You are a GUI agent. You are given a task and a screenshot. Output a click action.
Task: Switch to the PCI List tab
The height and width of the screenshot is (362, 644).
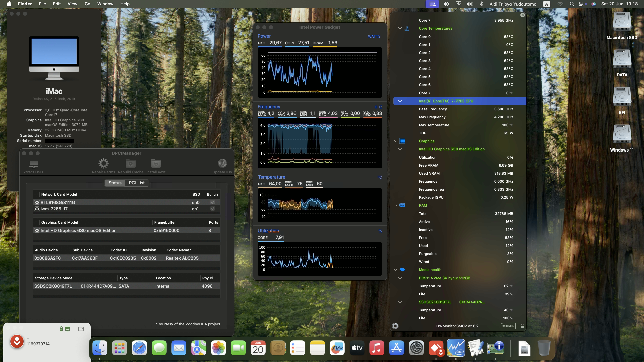137,183
